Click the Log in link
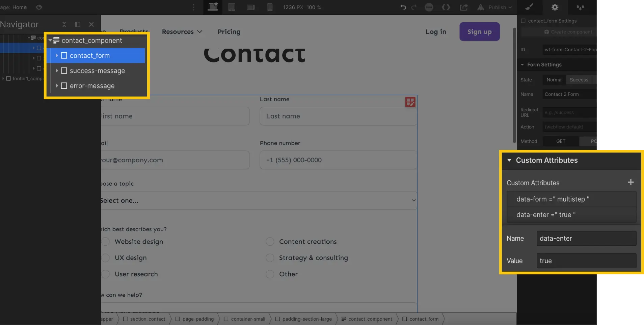644x325 pixels. (436, 31)
